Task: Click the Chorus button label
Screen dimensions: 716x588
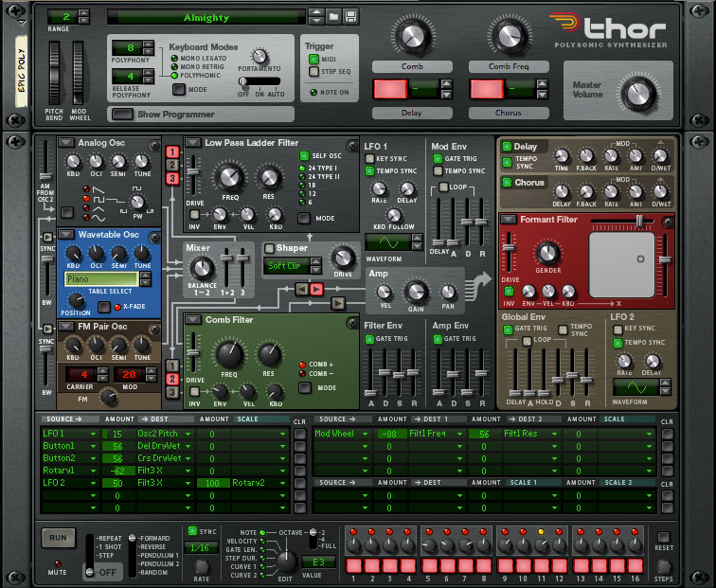Action: coord(509,113)
